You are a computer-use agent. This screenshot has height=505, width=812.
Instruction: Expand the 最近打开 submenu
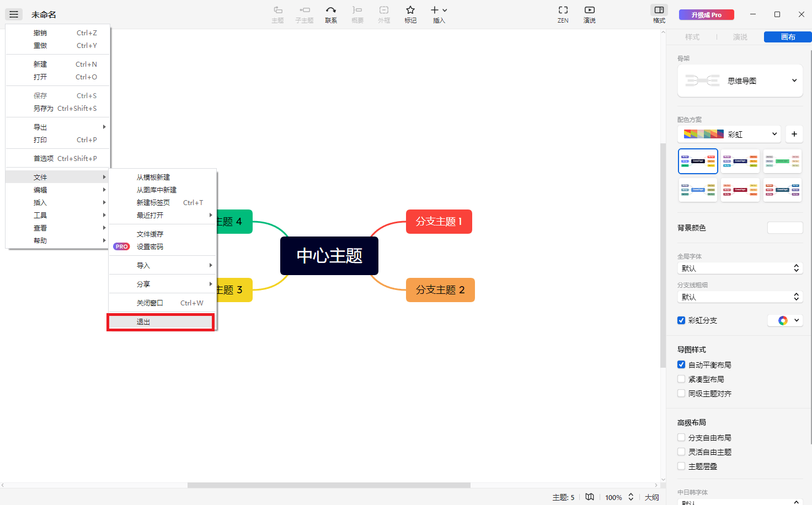point(163,215)
